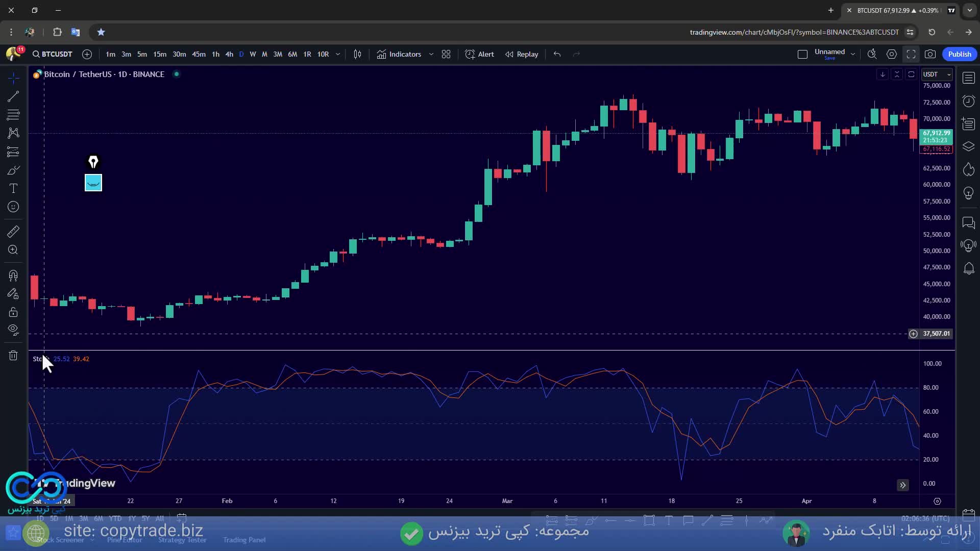Switch to the 4h timeframe

pyautogui.click(x=229, y=54)
